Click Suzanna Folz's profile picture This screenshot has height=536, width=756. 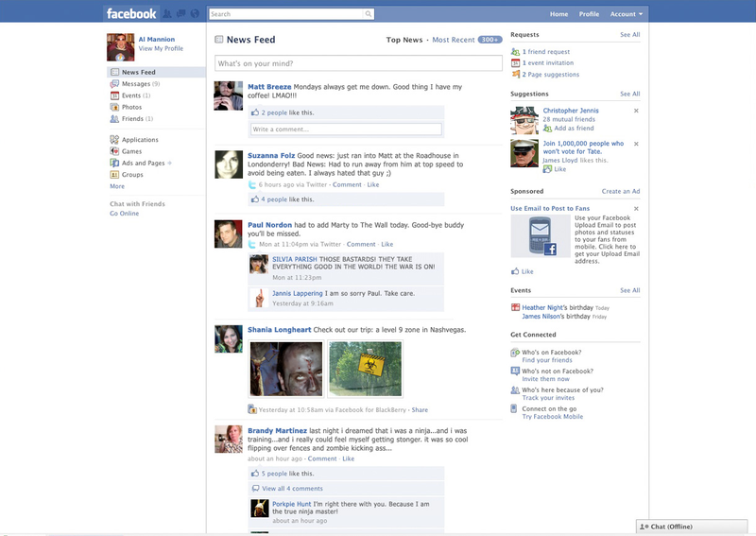(229, 164)
